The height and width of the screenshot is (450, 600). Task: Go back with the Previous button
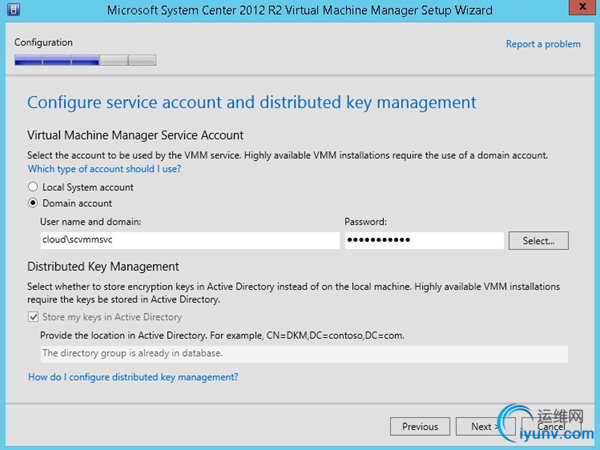tap(420, 426)
